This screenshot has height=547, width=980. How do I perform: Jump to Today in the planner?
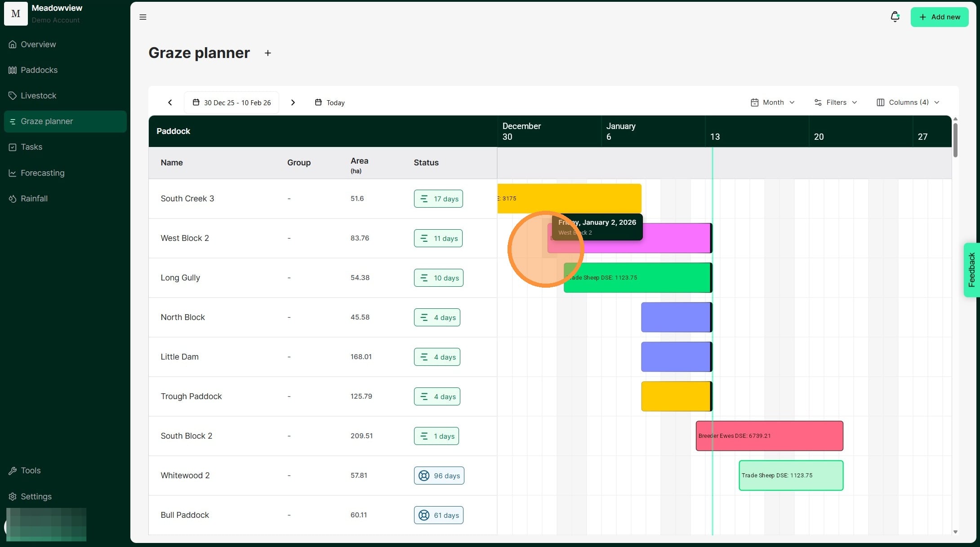pos(330,102)
